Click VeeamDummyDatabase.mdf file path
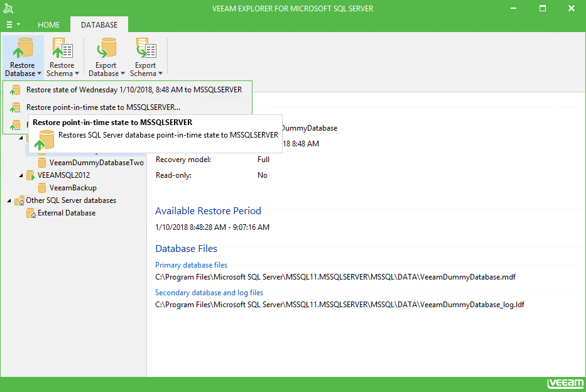This screenshot has height=392, width=586. (x=335, y=277)
